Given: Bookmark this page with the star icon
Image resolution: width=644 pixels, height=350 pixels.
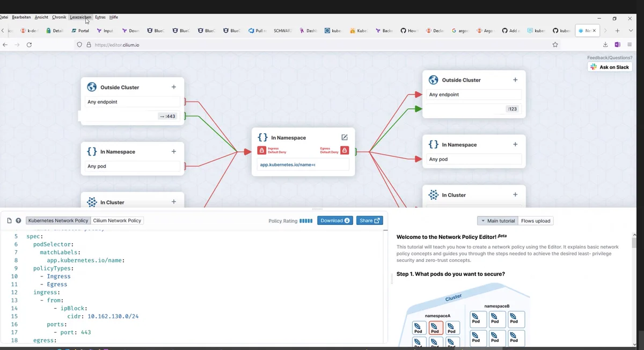Looking at the screenshot, I should coord(555,45).
